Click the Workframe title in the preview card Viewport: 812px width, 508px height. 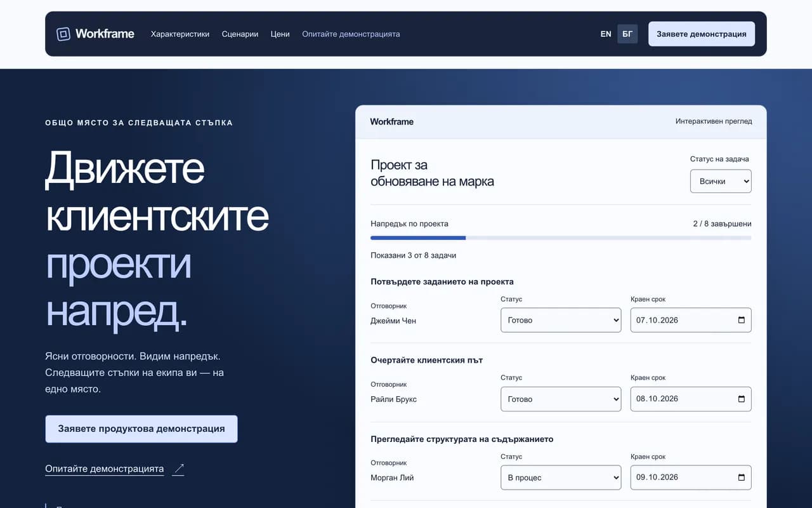(x=392, y=121)
